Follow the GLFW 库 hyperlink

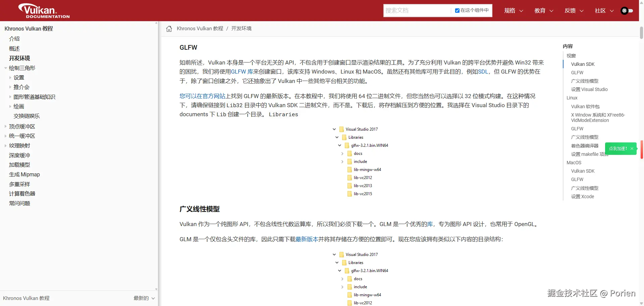[x=242, y=72]
